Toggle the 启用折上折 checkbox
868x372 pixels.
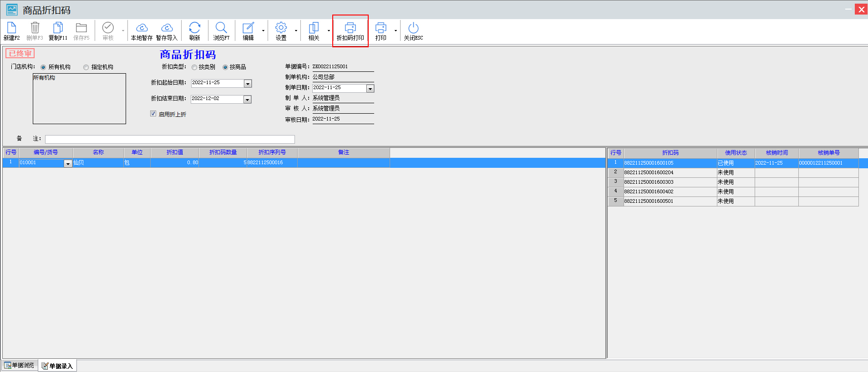pyautogui.click(x=153, y=114)
